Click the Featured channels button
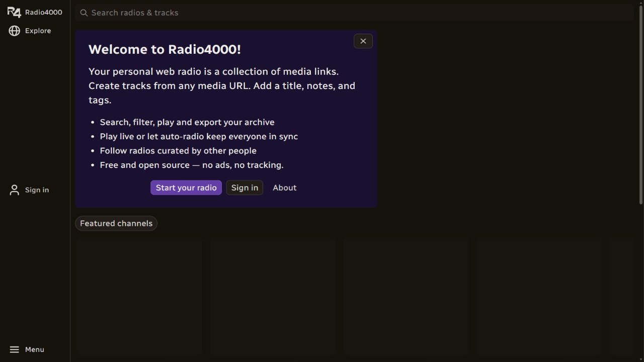The image size is (644, 362). point(116,223)
